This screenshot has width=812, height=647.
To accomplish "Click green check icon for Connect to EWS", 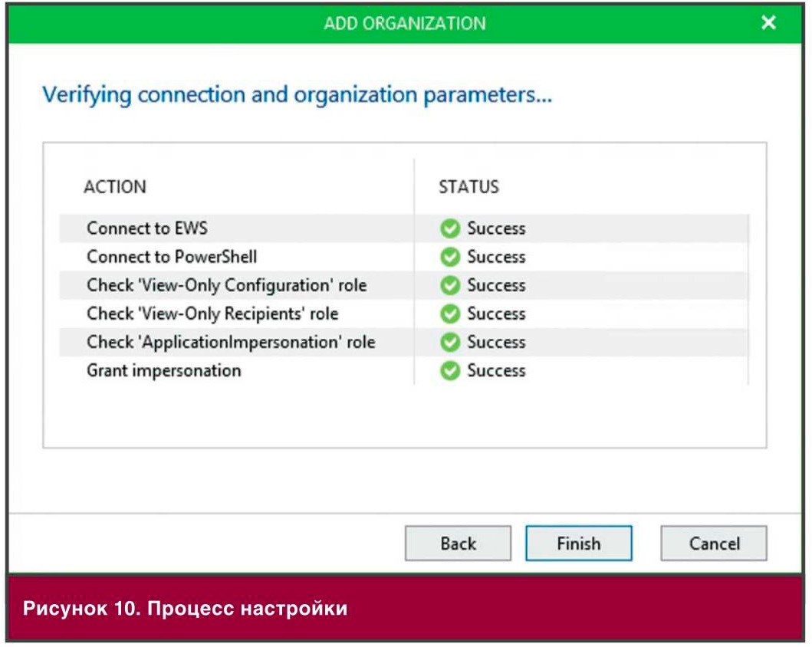I will point(450,228).
